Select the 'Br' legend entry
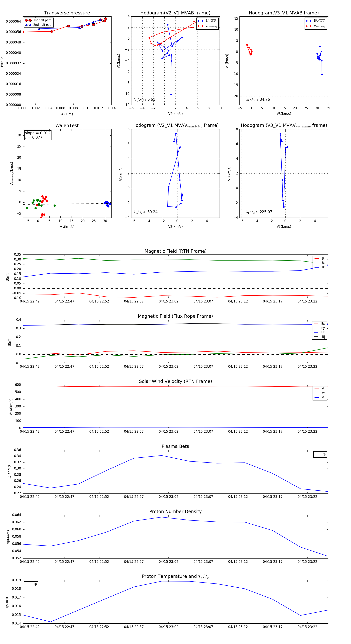This screenshot has height=644, width=351. pyautogui.click(x=320, y=259)
